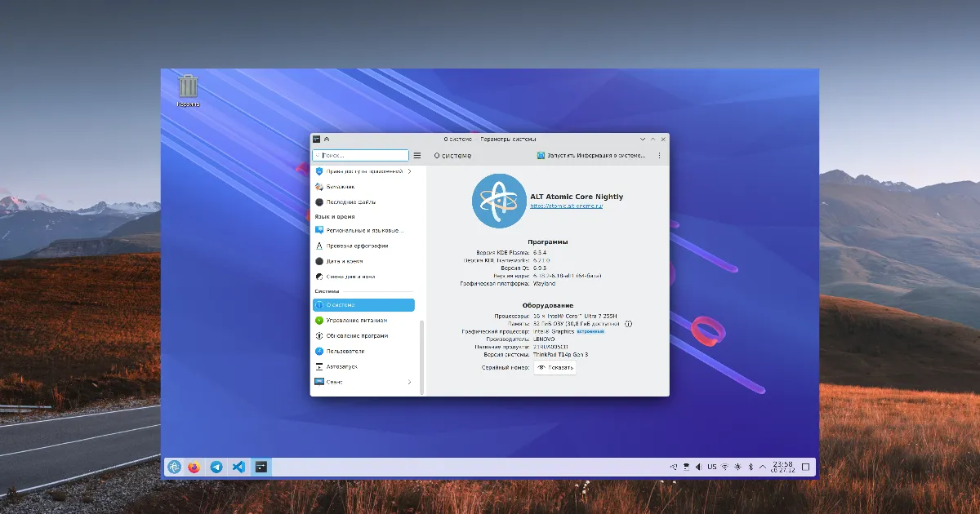Open the application launcher menu
This screenshot has width=980, height=514.
pos(174,467)
